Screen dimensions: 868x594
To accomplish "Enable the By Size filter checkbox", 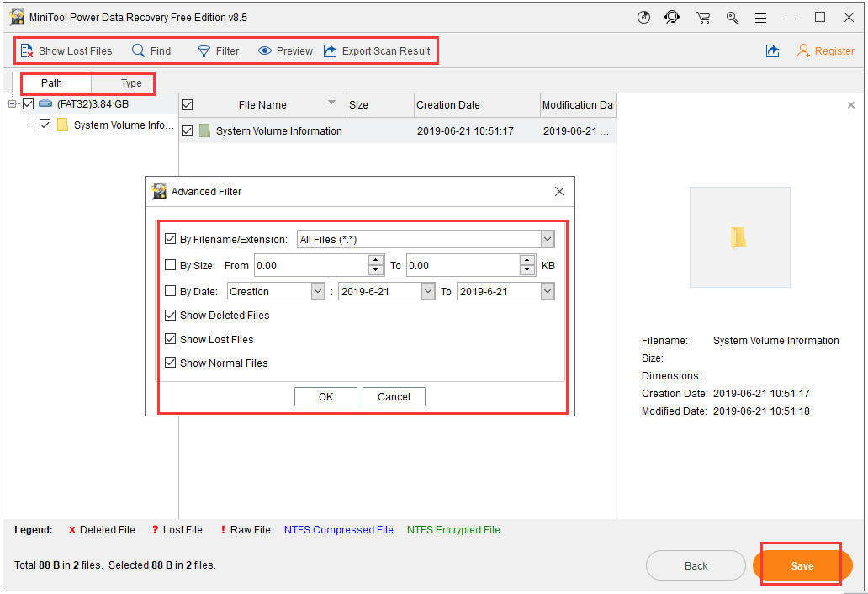I will (x=172, y=266).
